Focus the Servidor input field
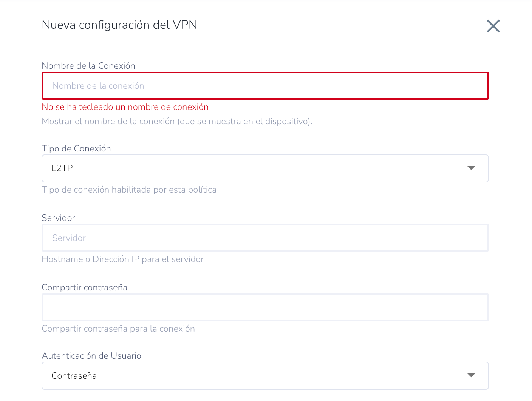532x401 pixels. pos(265,238)
